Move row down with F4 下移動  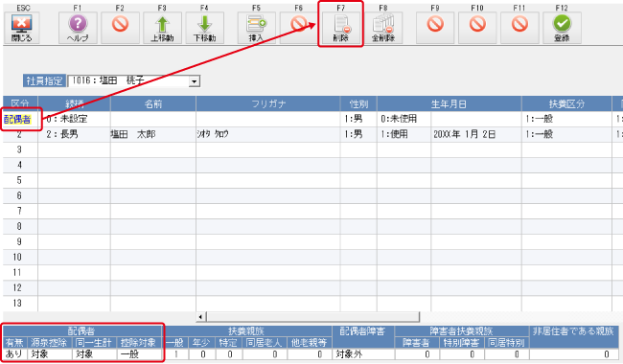pos(204,28)
